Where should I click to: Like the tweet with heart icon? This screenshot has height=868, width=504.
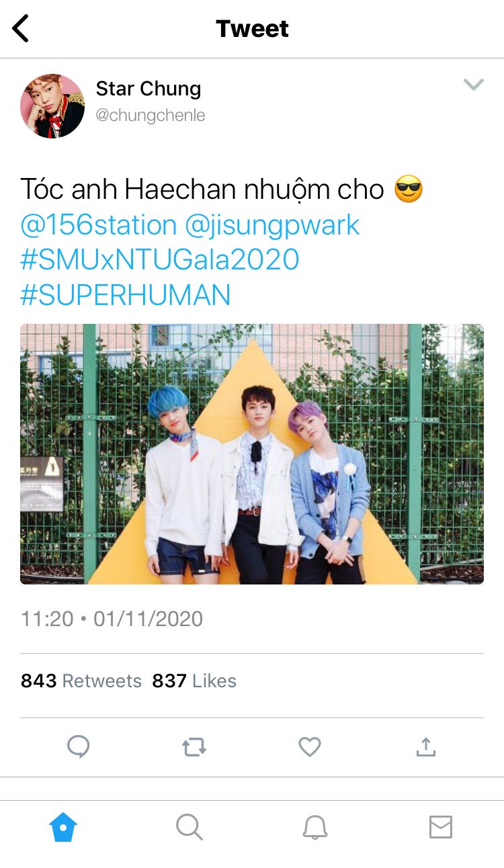pos(310,746)
